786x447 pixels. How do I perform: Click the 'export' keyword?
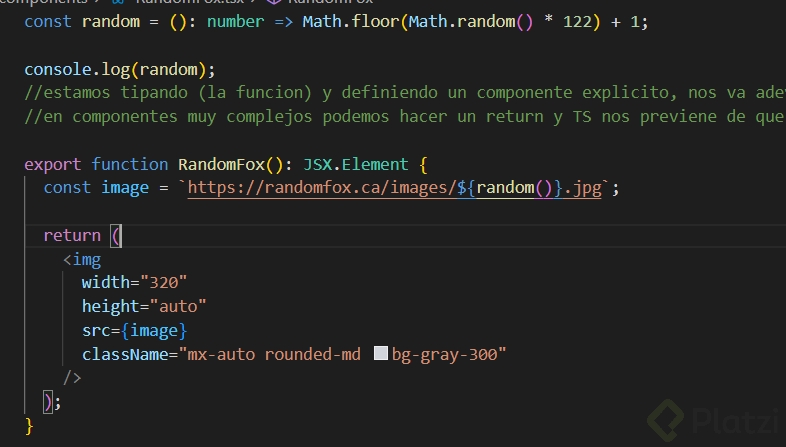coord(53,165)
